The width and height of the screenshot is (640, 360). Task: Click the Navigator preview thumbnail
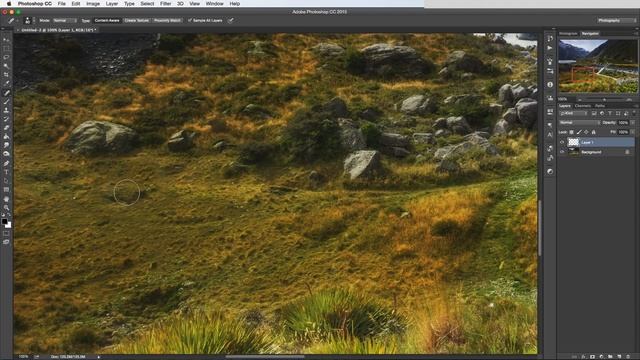[x=598, y=66]
